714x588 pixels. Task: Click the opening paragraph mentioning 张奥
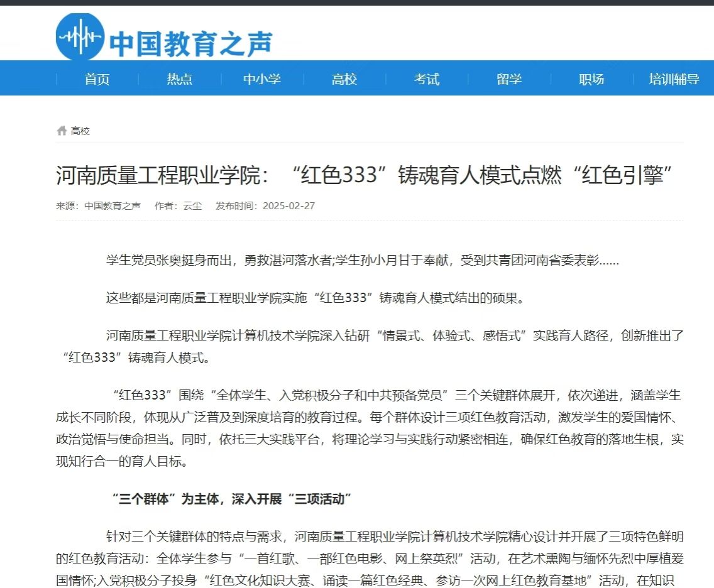[362, 261]
